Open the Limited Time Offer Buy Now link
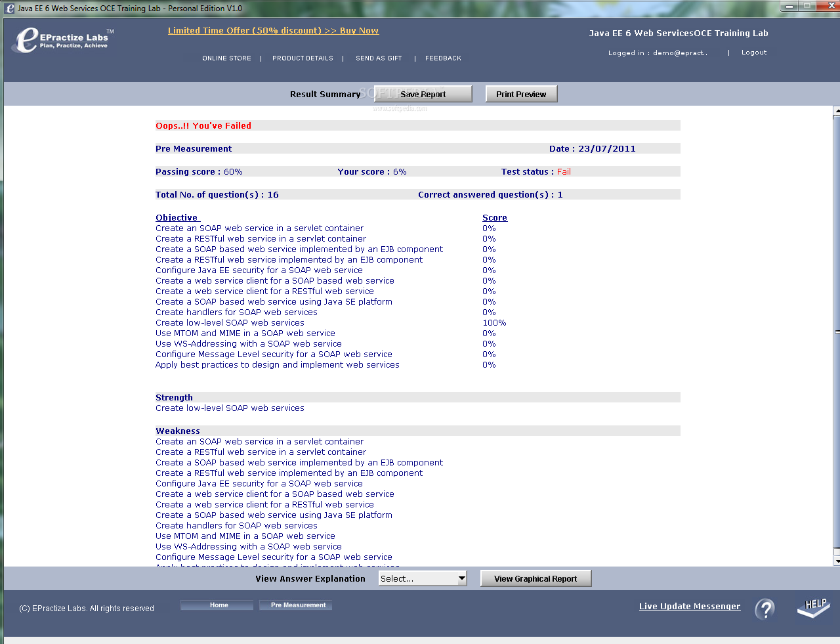Viewport: 840px width, 644px height. [x=273, y=31]
